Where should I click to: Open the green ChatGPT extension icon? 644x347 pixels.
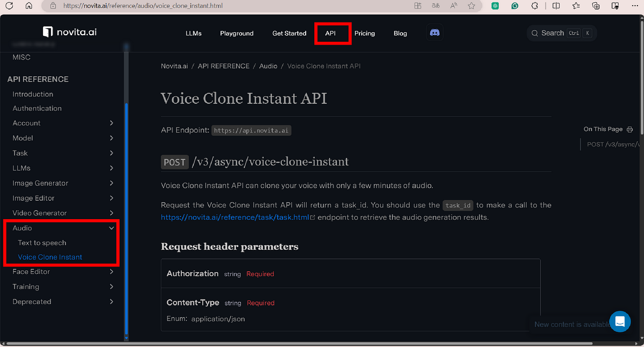point(495,6)
